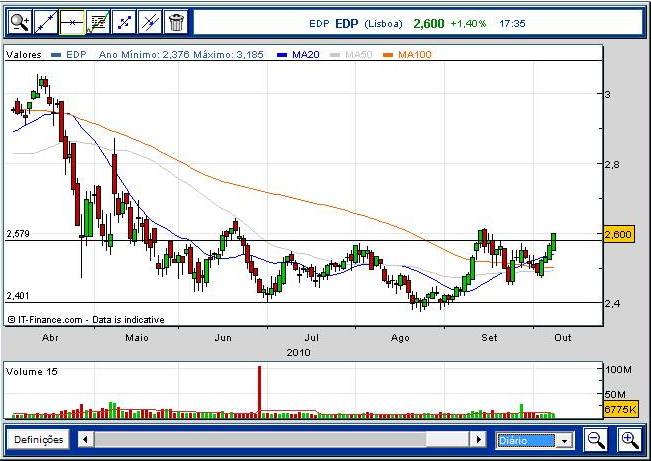This screenshot has width=651, height=461.
Task: Click the 2010 year label
Action: (x=298, y=353)
